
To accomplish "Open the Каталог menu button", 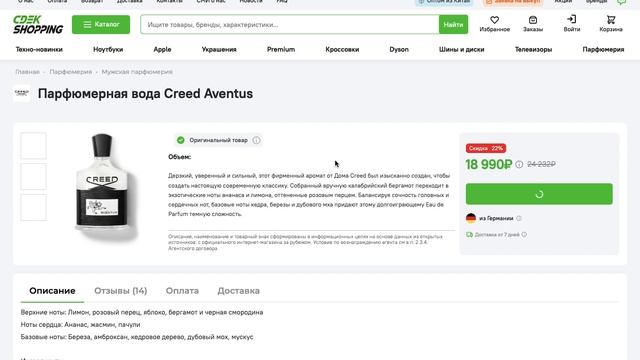I will tap(101, 24).
